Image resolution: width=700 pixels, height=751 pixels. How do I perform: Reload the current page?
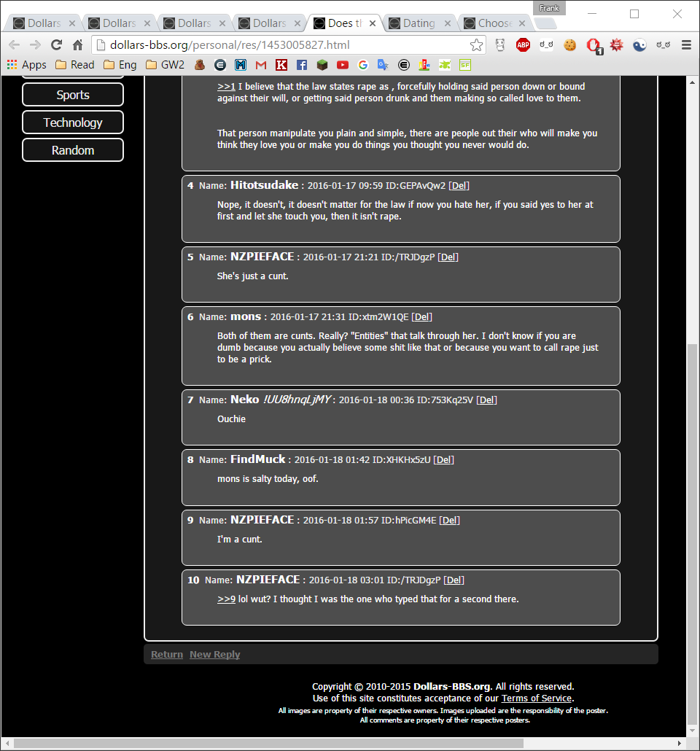pyautogui.click(x=57, y=45)
